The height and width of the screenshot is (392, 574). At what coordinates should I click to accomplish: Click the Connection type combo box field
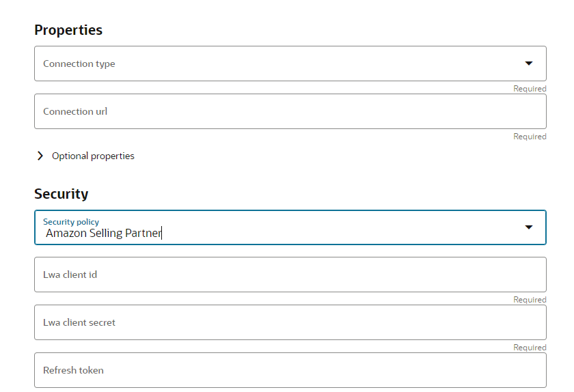[x=273, y=64]
